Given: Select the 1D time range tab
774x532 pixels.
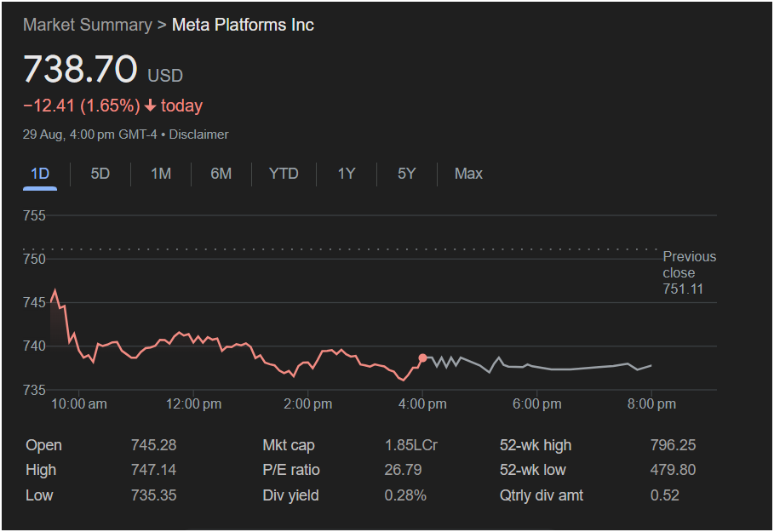Looking at the screenshot, I should 40,174.
